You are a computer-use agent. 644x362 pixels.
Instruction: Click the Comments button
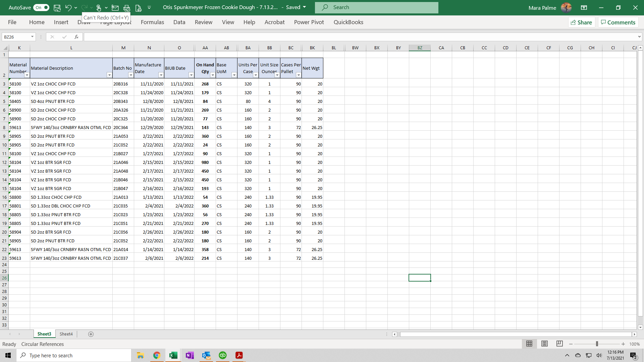(618, 22)
